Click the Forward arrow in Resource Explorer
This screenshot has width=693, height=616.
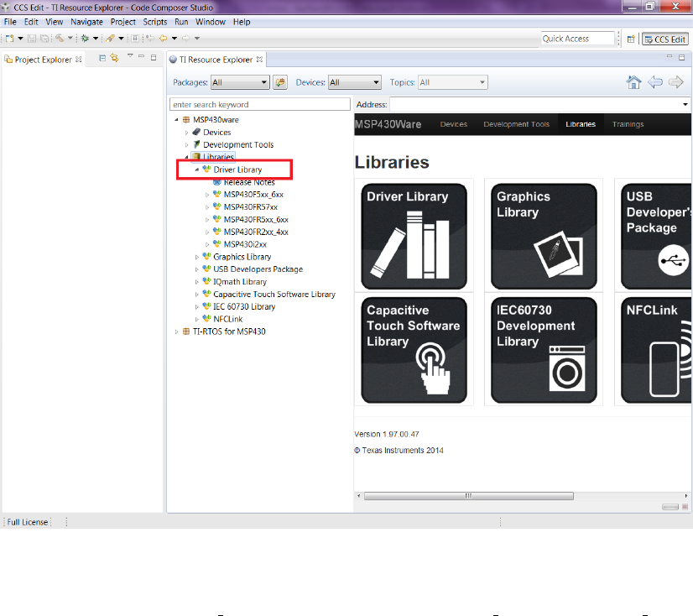[675, 81]
